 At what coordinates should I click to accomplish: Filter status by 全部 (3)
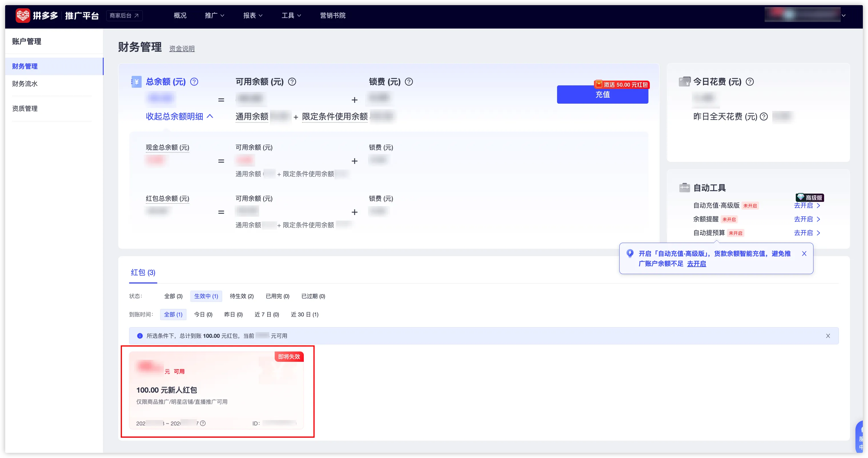tap(173, 296)
